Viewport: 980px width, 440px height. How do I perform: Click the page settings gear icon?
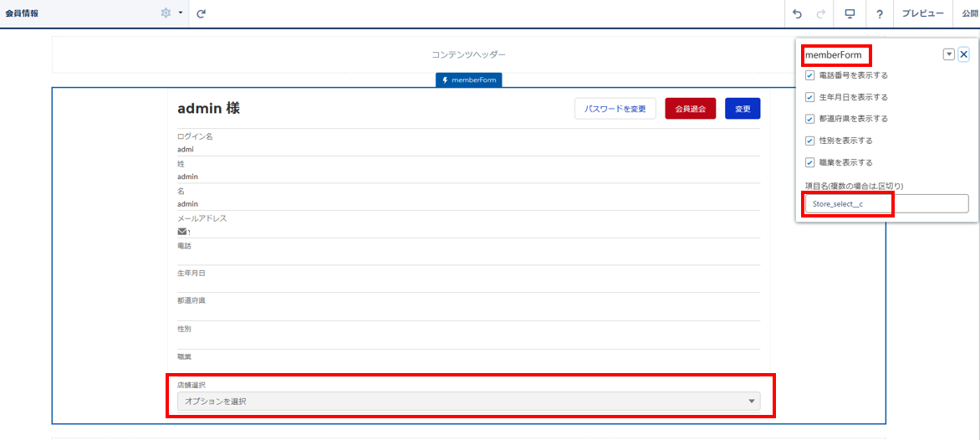166,13
